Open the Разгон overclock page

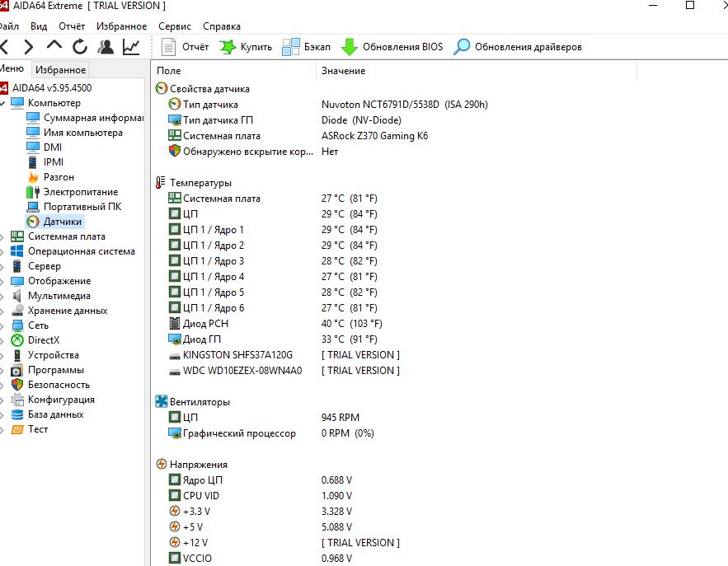(59, 177)
